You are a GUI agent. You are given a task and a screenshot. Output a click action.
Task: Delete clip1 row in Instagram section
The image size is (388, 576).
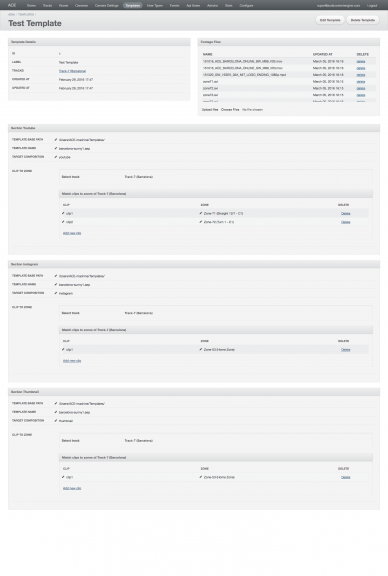(345, 350)
